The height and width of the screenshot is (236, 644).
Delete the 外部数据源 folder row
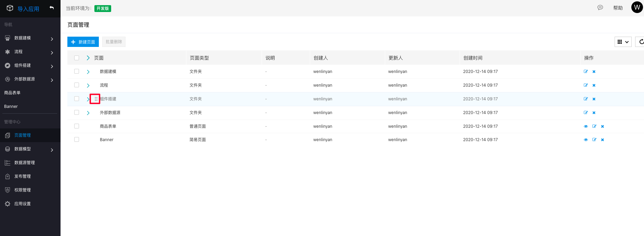coord(594,113)
